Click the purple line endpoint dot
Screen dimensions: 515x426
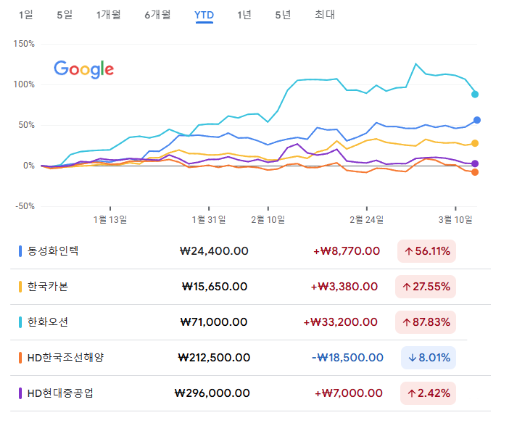pyautogui.click(x=475, y=164)
